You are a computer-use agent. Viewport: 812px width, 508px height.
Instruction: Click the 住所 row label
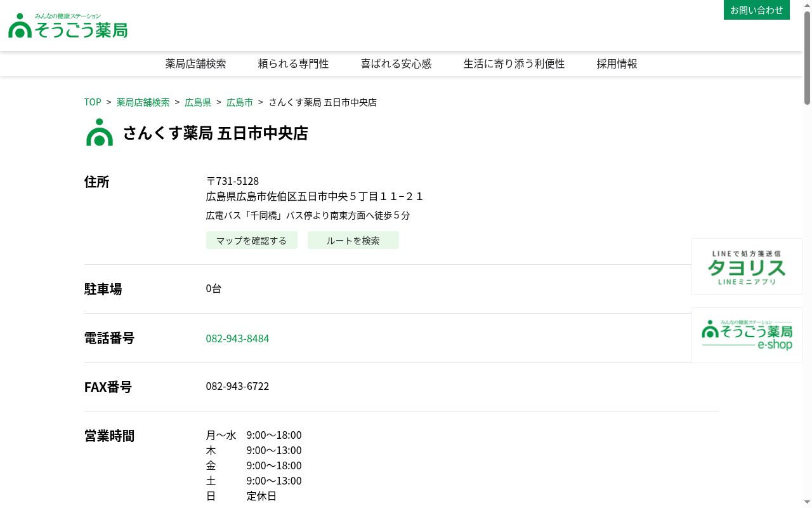[97, 182]
